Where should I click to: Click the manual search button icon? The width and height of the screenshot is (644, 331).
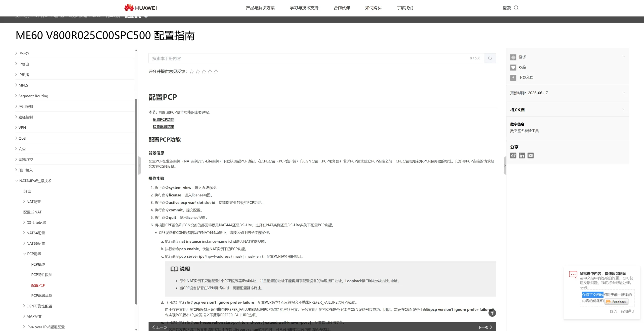(x=490, y=58)
